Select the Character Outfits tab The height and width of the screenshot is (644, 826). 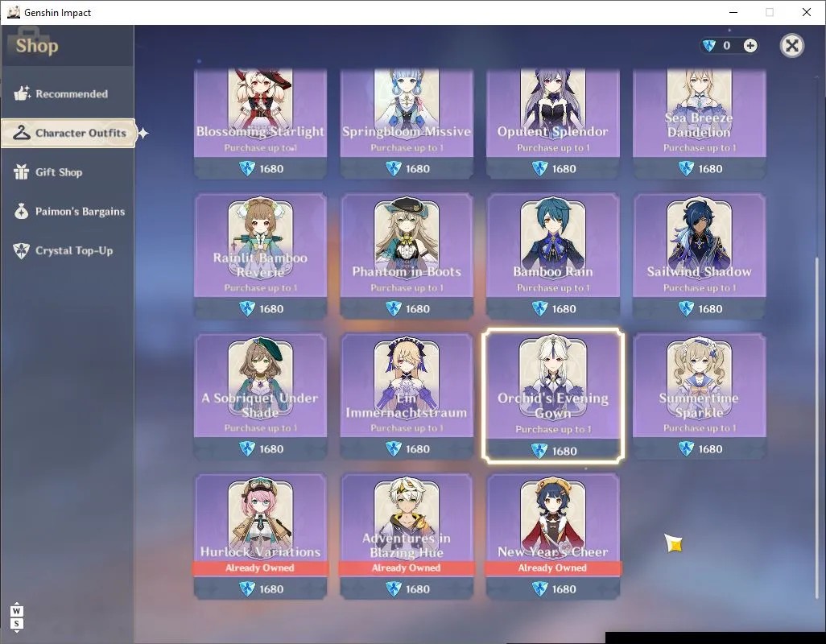click(x=68, y=133)
